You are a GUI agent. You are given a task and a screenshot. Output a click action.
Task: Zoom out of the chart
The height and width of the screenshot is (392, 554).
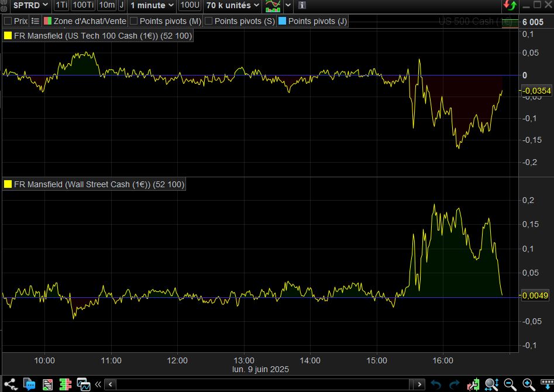tap(510, 384)
